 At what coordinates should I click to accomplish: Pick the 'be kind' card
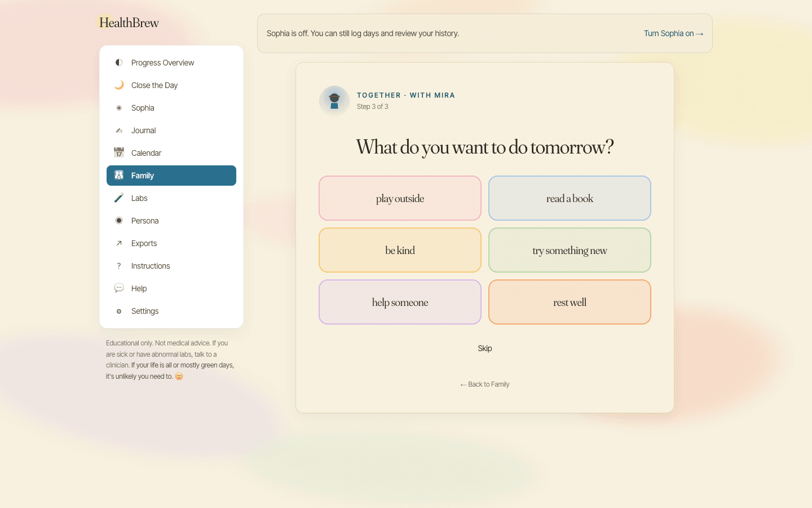click(400, 250)
